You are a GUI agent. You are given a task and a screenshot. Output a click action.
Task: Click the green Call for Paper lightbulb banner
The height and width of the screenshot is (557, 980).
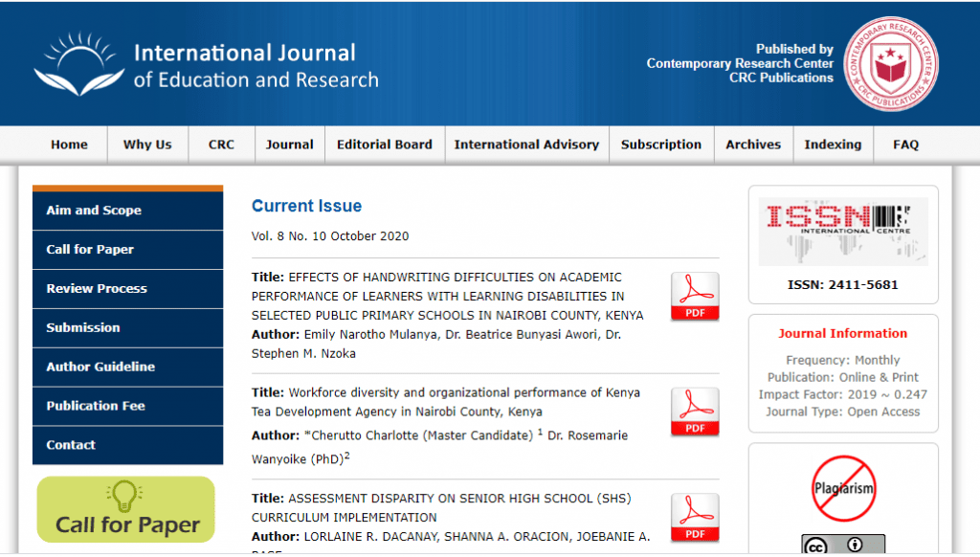pos(126,509)
